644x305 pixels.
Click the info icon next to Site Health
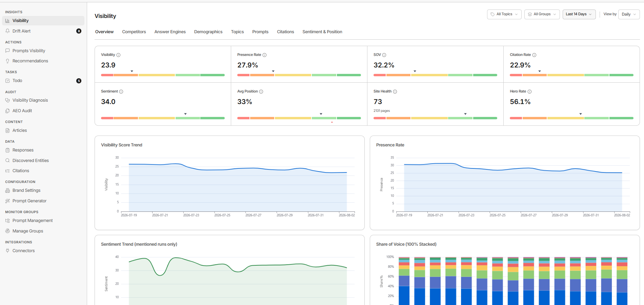pos(395,91)
